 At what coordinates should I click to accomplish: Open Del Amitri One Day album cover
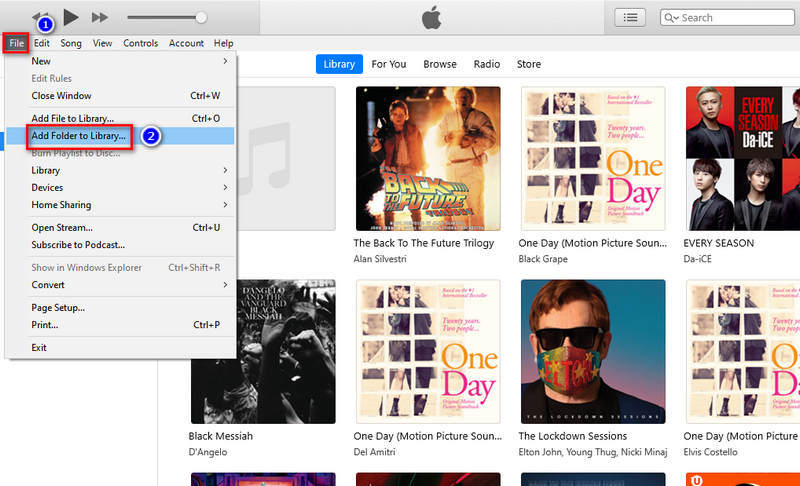pos(428,351)
